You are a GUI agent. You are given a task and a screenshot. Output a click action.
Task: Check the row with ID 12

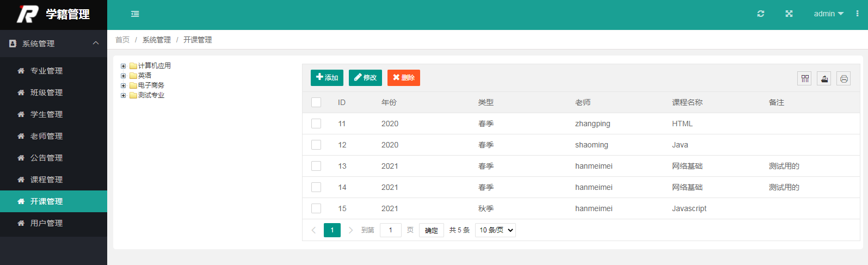coord(316,145)
